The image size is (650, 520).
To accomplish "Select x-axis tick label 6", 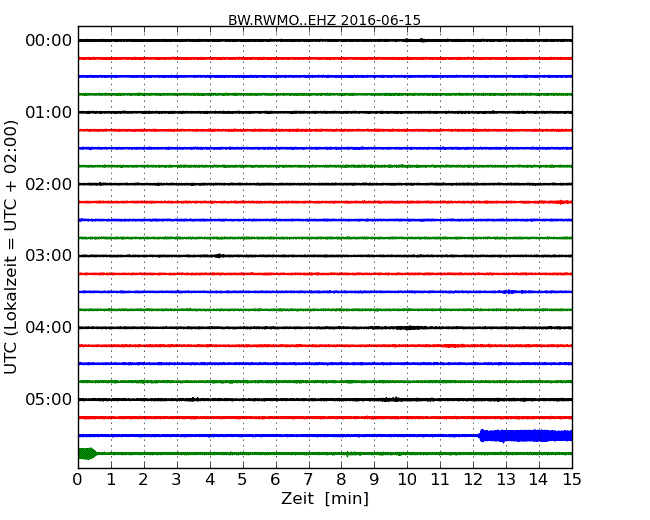I will pos(275,480).
